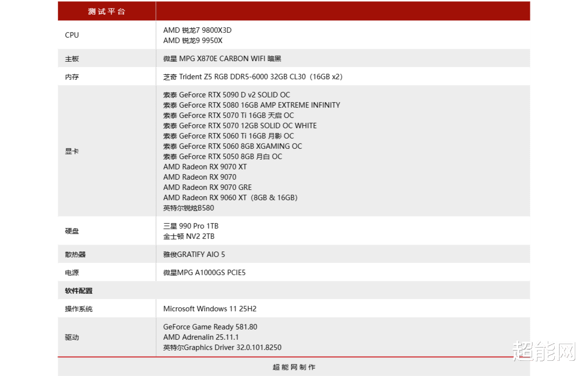The height and width of the screenshot is (376, 588).
Task: Select the 硬盘 row label
Action: tap(72, 231)
